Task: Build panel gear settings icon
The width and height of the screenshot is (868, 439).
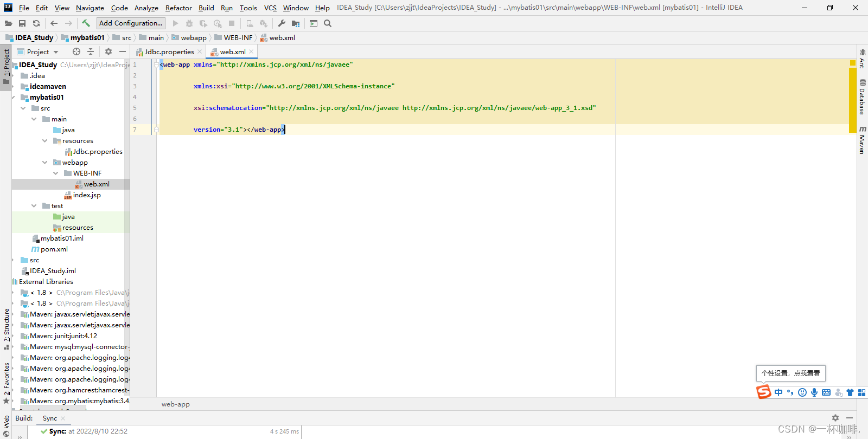Action: point(835,418)
